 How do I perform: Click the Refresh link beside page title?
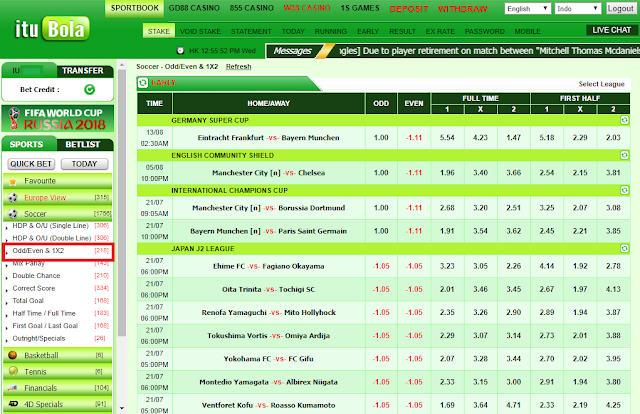click(x=238, y=67)
